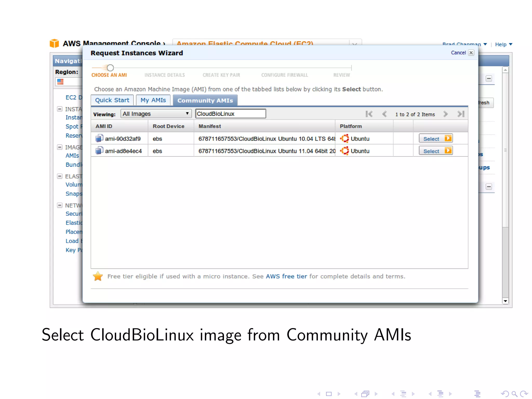
Task: Click the first page pagination arrow
Action: [x=369, y=114]
